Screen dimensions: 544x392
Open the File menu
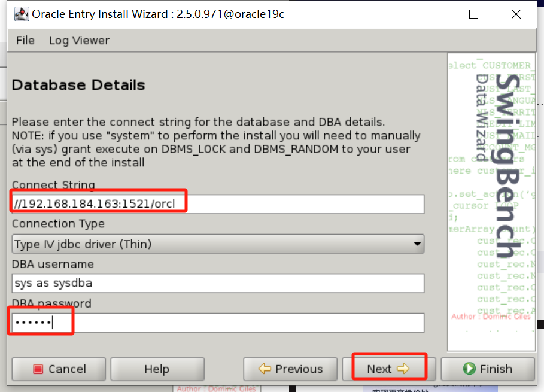pos(25,41)
